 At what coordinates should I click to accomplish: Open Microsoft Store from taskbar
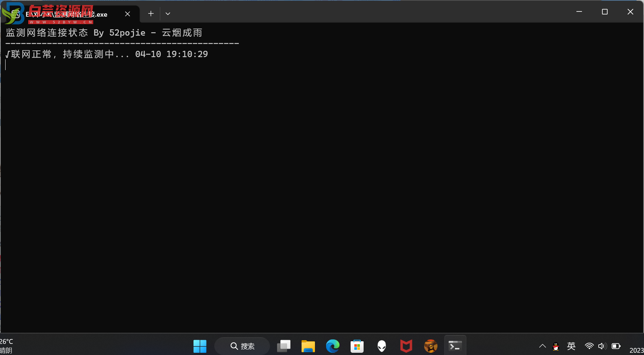[x=357, y=346]
